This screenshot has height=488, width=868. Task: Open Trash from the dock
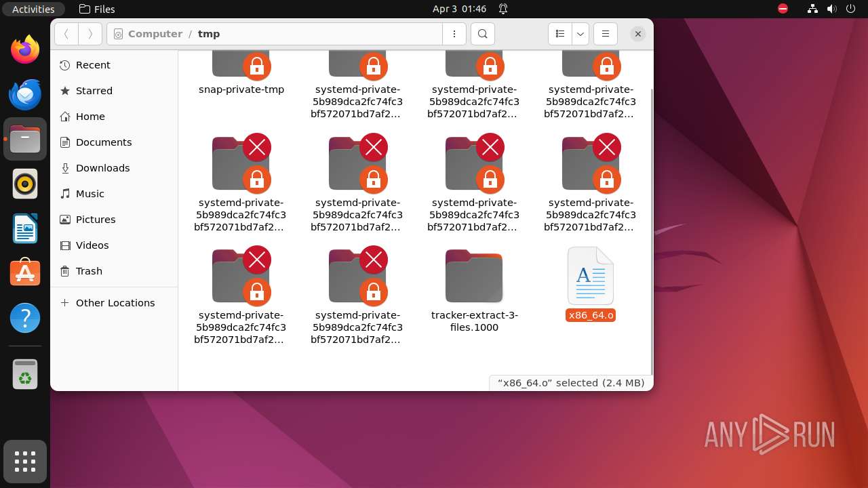(x=25, y=374)
